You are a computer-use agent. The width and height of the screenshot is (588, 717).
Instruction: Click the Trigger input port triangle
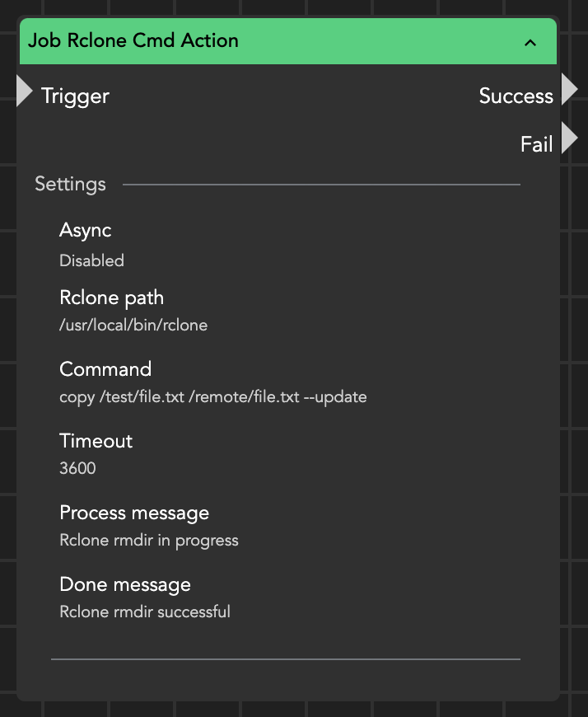[x=25, y=91]
